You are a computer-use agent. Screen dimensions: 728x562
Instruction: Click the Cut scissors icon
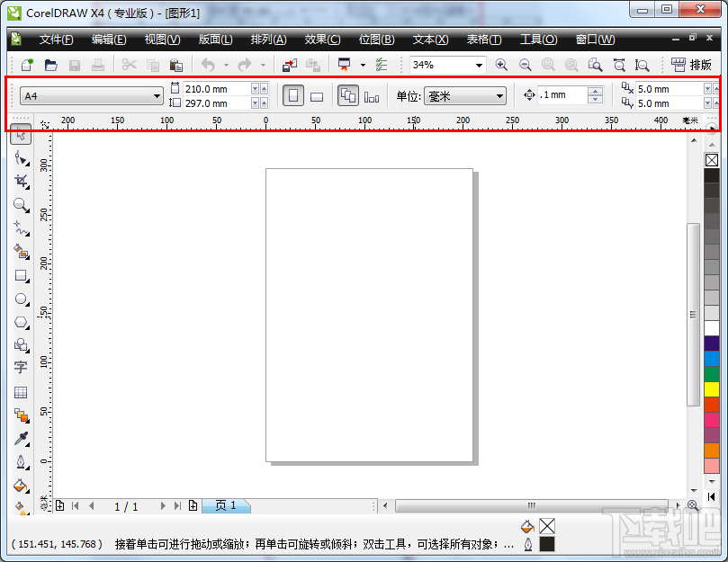(x=129, y=65)
